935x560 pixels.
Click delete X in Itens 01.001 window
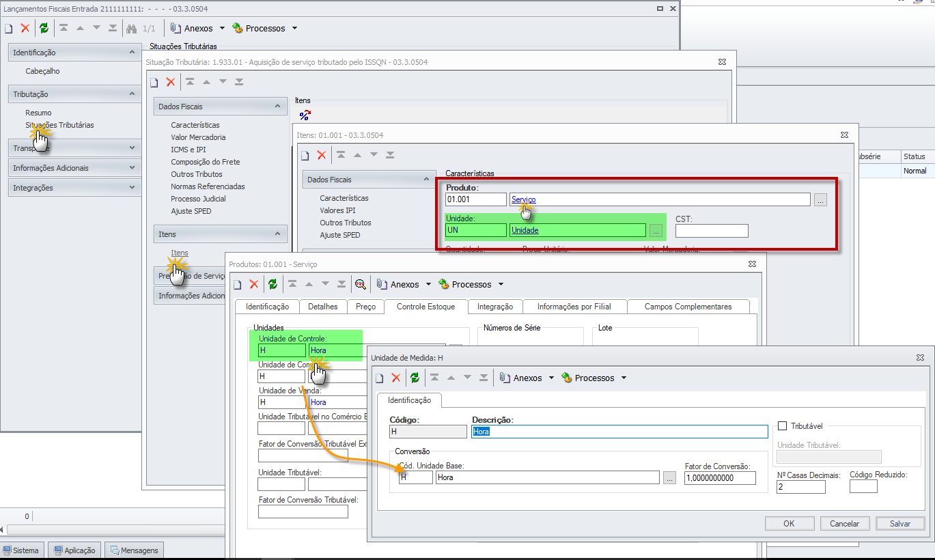point(322,156)
